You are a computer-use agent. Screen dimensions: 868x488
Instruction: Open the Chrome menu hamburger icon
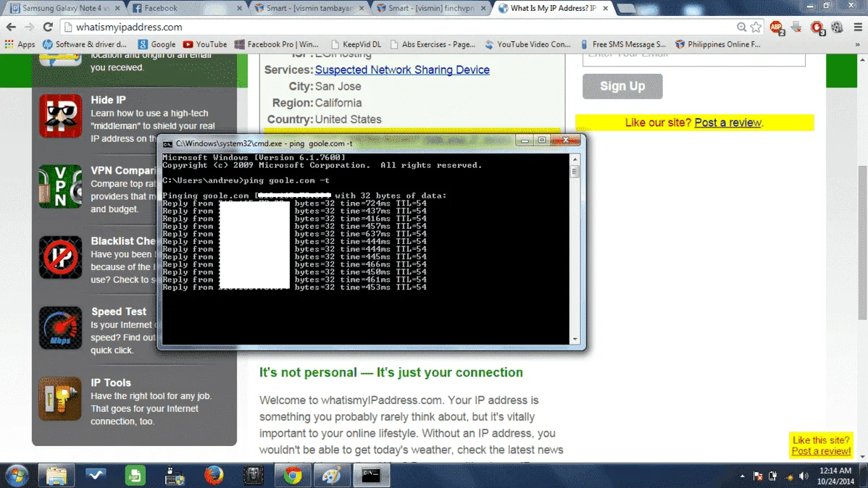pyautogui.click(x=857, y=27)
